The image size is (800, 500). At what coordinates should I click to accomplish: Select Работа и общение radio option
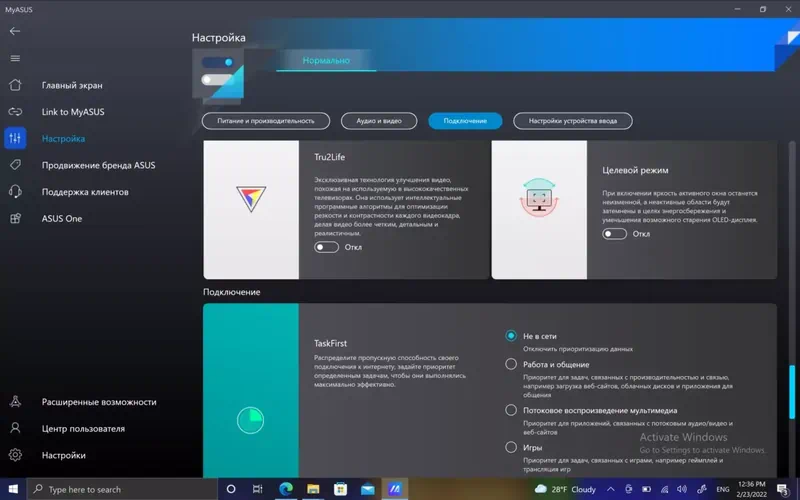(x=511, y=364)
